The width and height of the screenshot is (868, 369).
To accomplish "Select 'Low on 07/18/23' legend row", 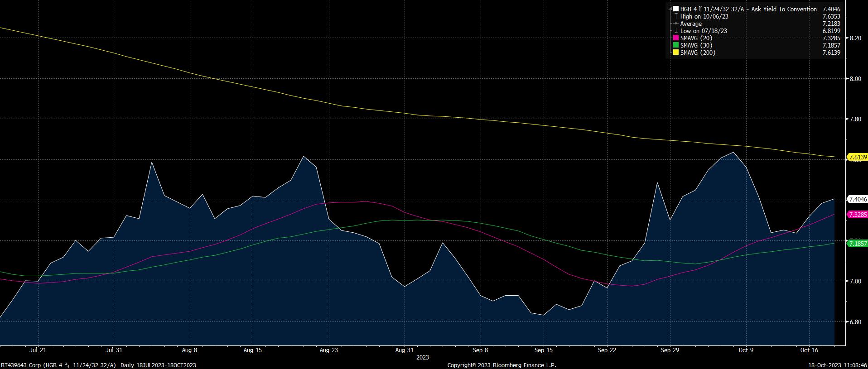I will point(704,31).
